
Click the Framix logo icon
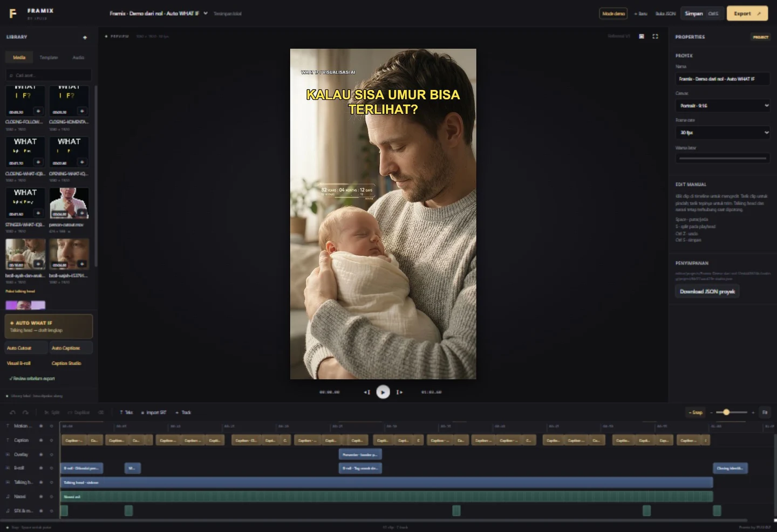tap(13, 13)
